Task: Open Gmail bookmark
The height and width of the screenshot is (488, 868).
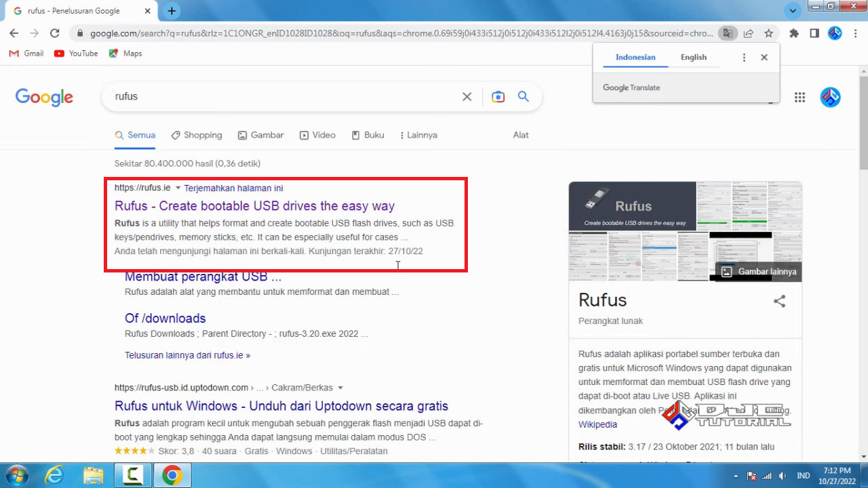Action: (x=26, y=54)
